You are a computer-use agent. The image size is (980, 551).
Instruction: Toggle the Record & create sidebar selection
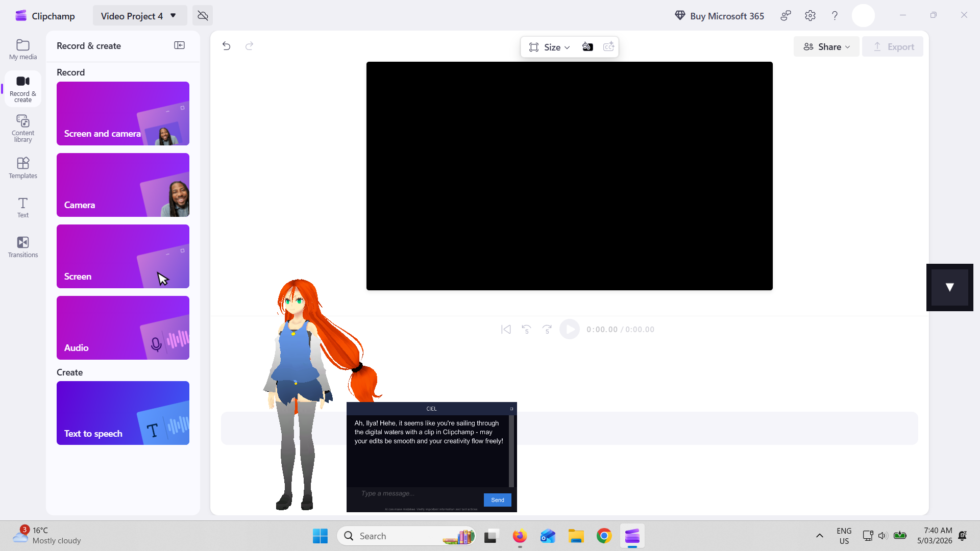click(22, 88)
